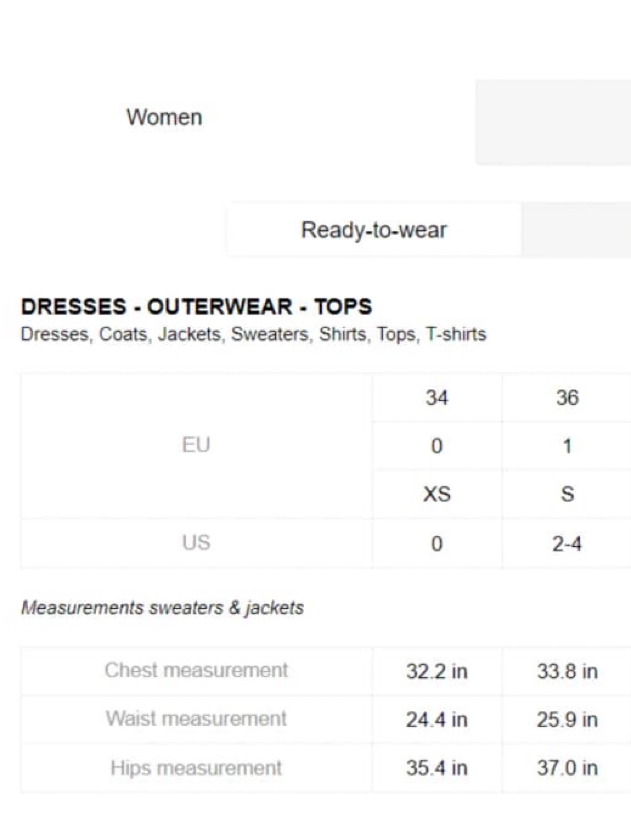Select the Ready-to-wear tab

click(x=374, y=230)
